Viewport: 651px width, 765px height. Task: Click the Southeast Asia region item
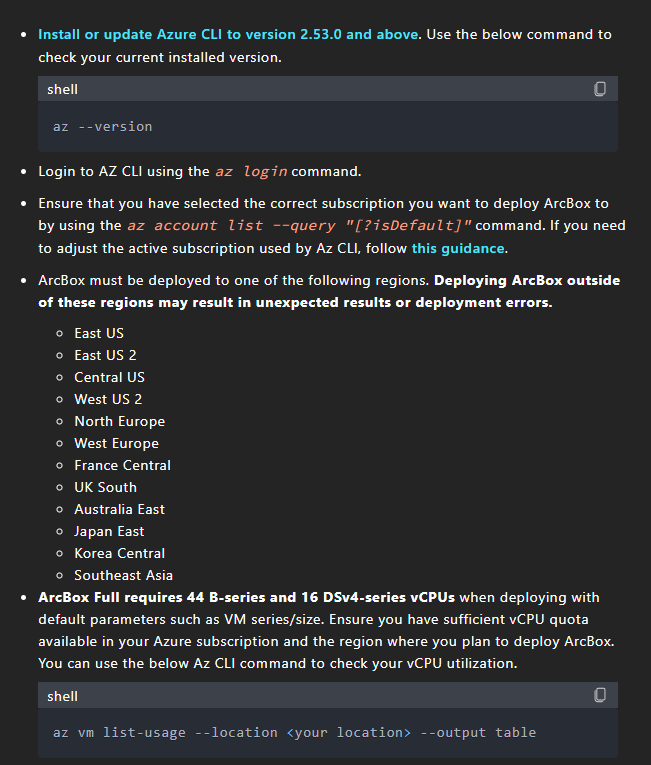[123, 575]
